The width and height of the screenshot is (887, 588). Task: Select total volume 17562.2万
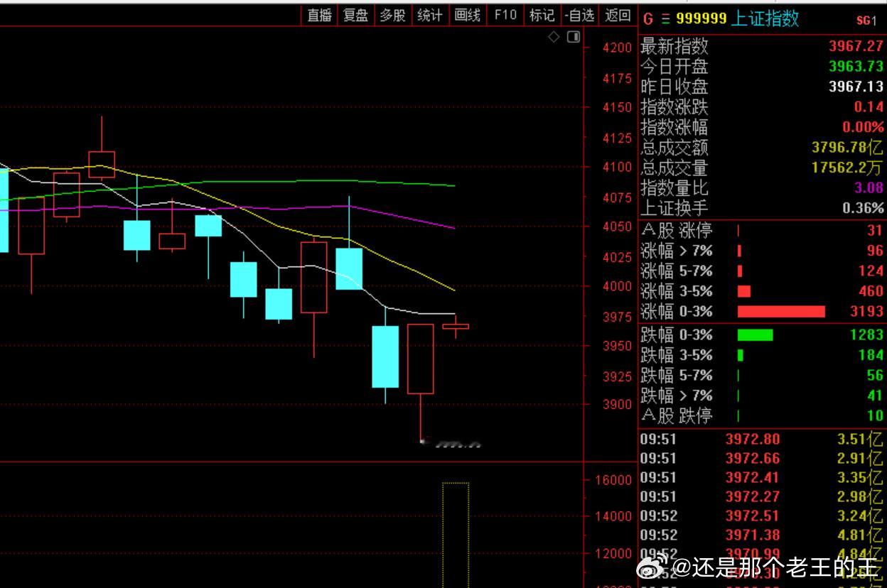click(x=847, y=168)
